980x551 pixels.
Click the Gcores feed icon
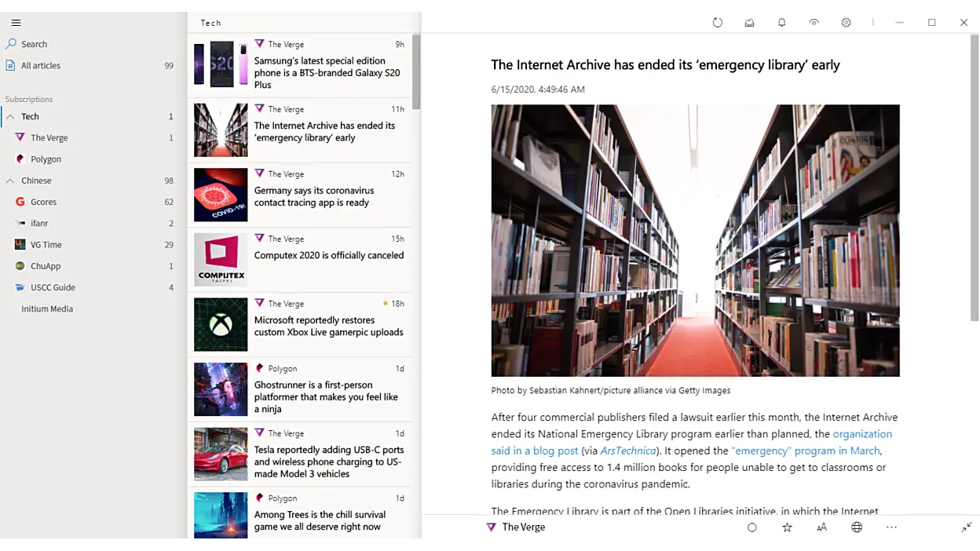tap(20, 202)
